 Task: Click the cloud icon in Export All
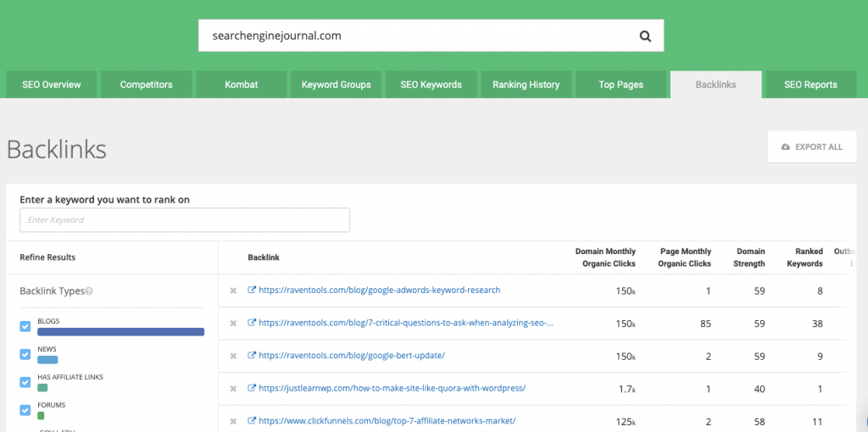pyautogui.click(x=786, y=147)
